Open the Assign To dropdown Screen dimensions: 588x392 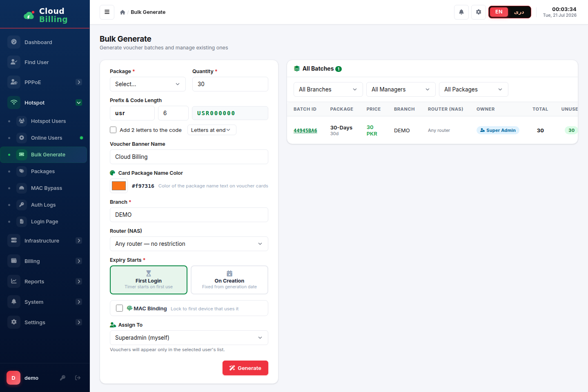189,338
